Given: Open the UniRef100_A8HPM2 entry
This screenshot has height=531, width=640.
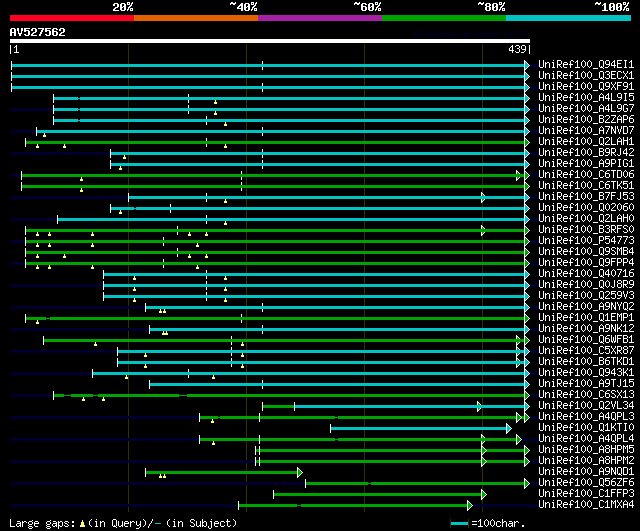Looking at the screenshot, I should [586, 461].
